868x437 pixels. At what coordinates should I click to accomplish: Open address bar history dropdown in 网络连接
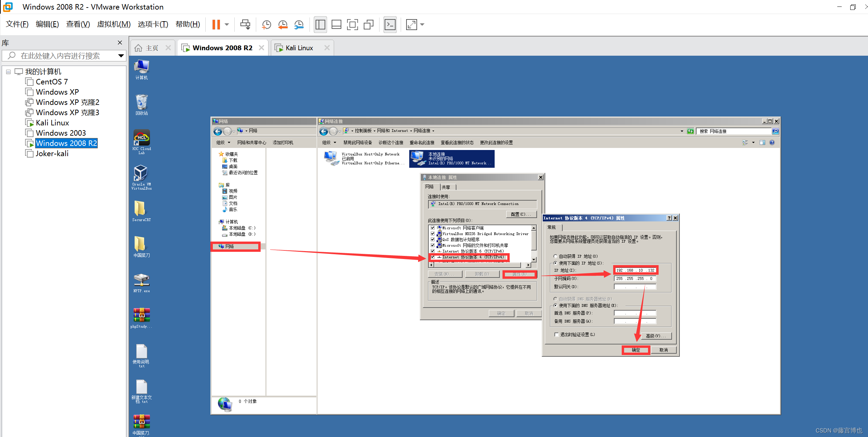tap(682, 131)
